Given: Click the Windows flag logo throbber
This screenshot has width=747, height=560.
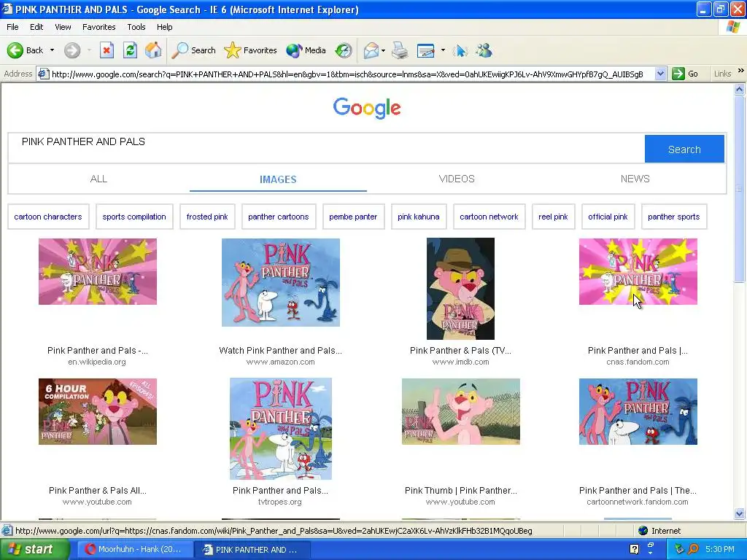Looking at the screenshot, I should click(733, 26).
